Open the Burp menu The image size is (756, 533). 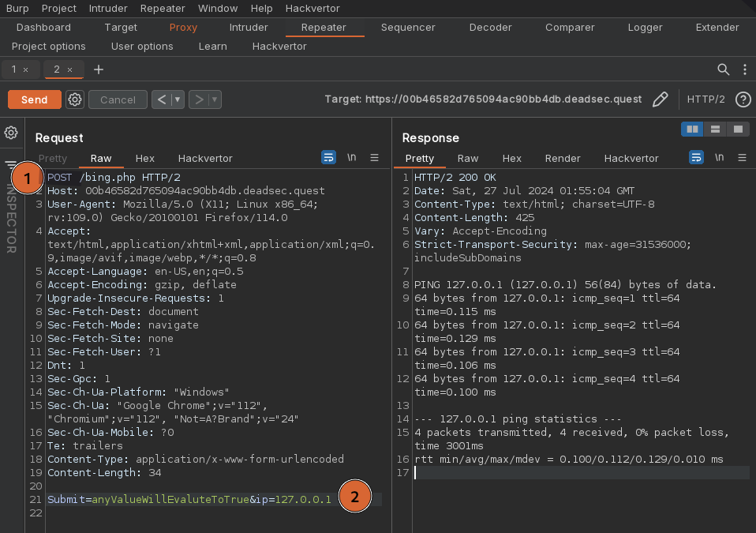pos(17,8)
